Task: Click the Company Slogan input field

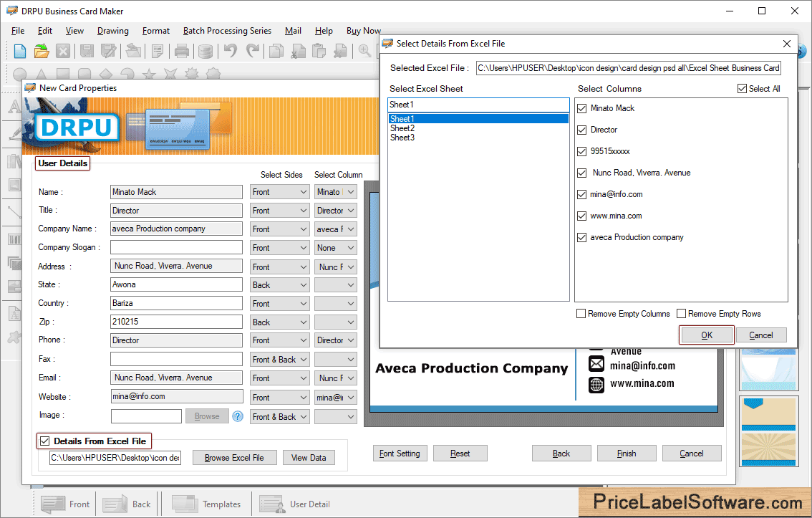Action: 176,248
